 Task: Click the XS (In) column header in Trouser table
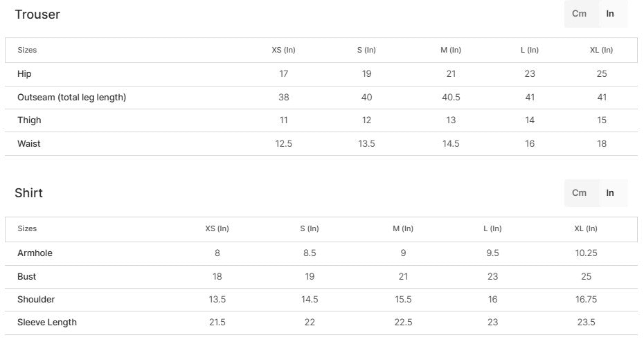283,50
